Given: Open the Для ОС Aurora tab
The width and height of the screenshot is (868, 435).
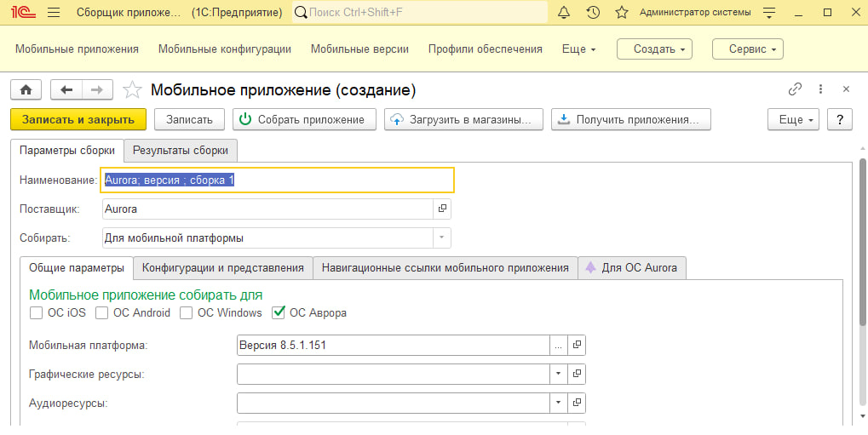Looking at the screenshot, I should tap(632, 268).
